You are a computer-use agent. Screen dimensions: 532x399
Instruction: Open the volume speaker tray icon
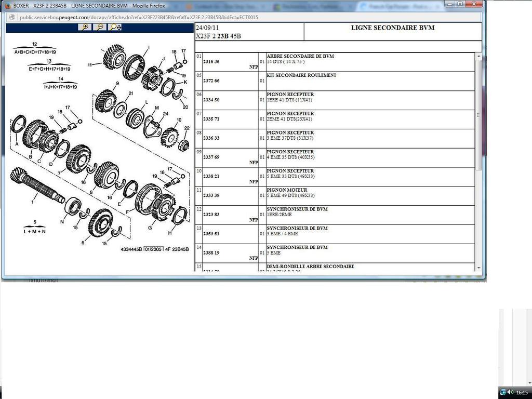pyautogui.click(x=511, y=392)
